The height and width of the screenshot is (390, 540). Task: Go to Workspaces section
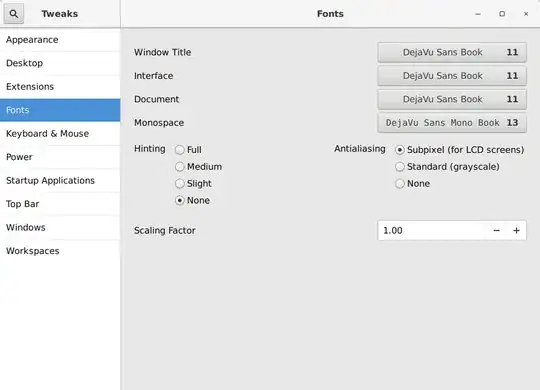60,251
